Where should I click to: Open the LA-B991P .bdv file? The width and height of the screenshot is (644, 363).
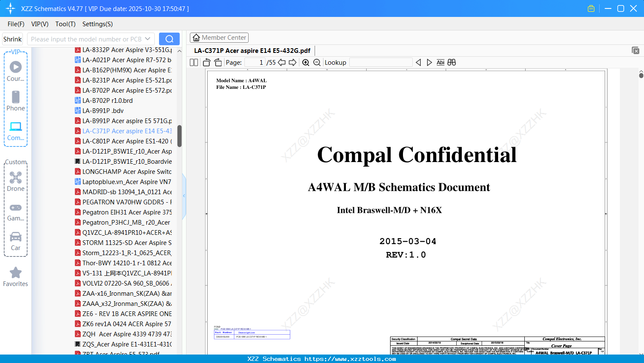(x=99, y=111)
